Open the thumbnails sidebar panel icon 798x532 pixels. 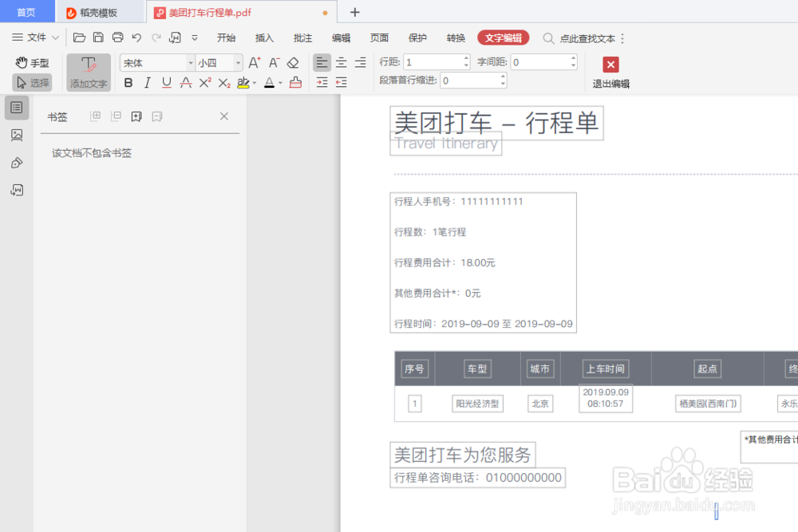click(17, 136)
